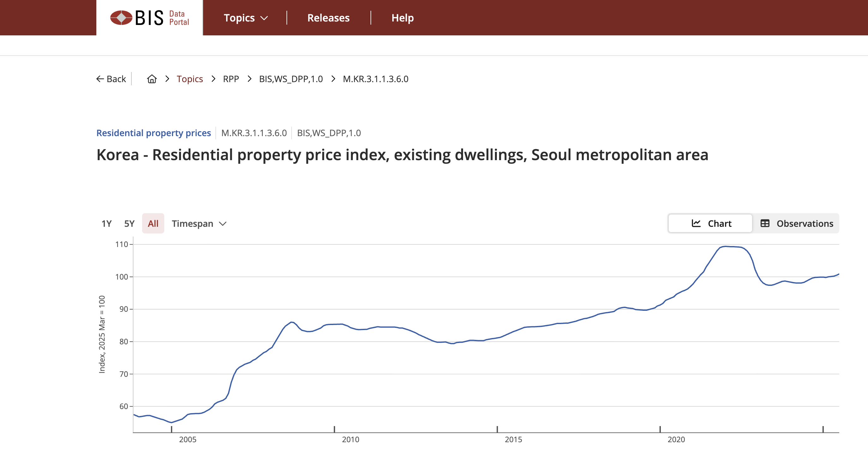Click the Back arrow icon
868x458 pixels.
[100, 79]
